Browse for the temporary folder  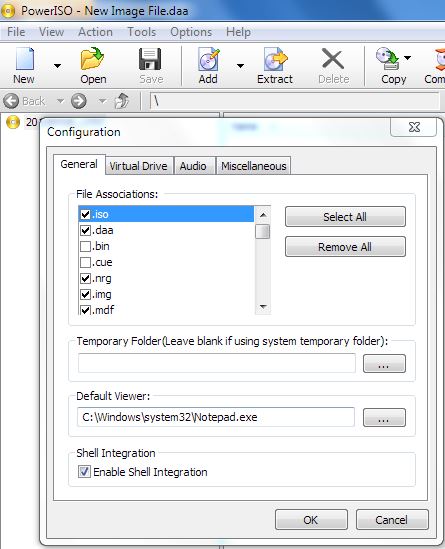pyautogui.click(x=384, y=363)
